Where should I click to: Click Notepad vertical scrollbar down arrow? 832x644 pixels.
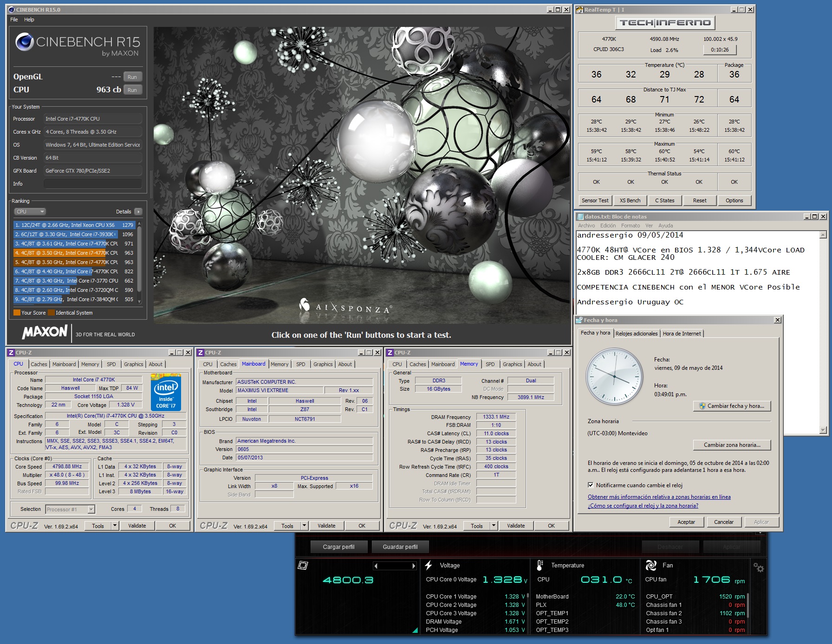click(823, 430)
